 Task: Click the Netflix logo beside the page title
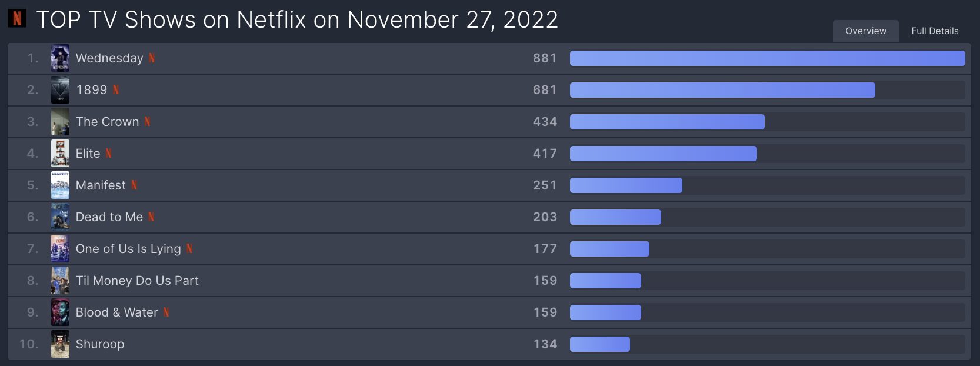point(17,19)
